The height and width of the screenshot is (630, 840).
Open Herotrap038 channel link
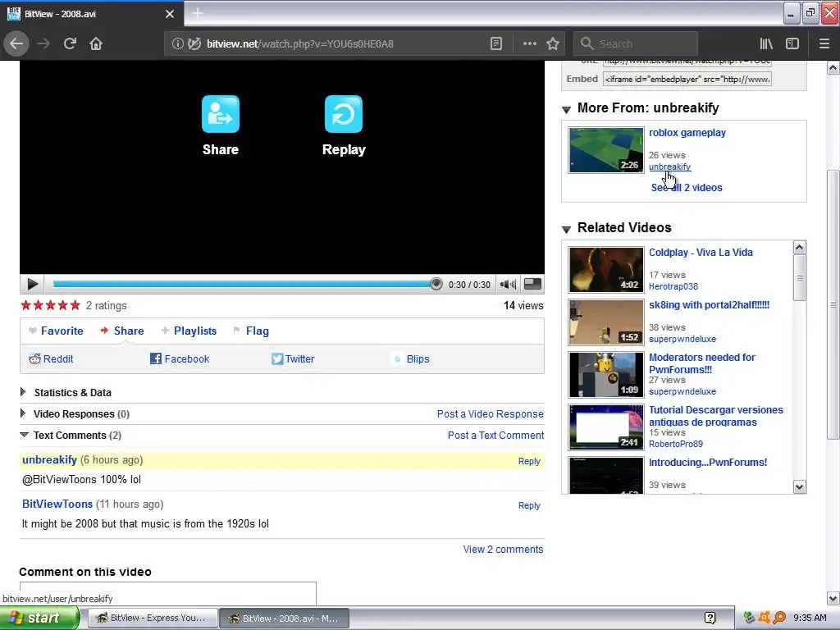click(x=673, y=286)
